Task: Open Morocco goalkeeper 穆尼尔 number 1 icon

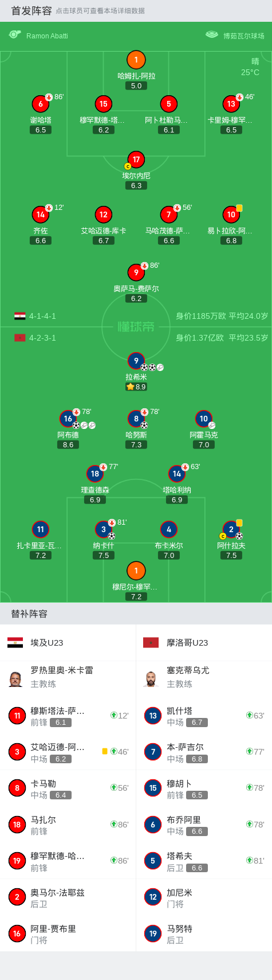Action: (136, 571)
